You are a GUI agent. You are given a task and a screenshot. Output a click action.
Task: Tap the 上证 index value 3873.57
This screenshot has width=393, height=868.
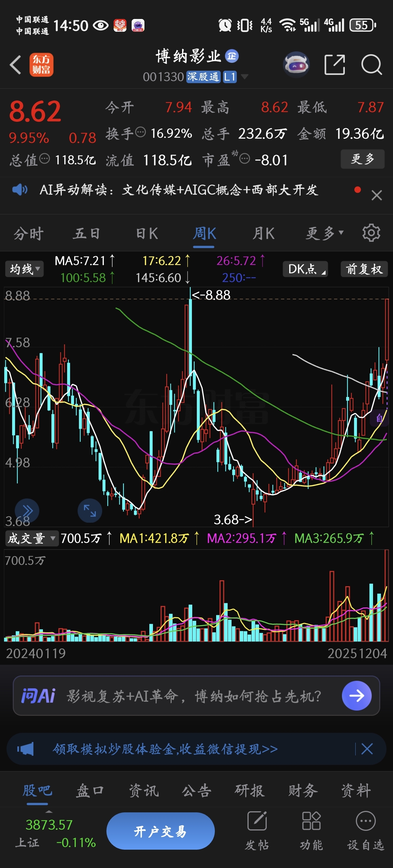pyautogui.click(x=49, y=825)
